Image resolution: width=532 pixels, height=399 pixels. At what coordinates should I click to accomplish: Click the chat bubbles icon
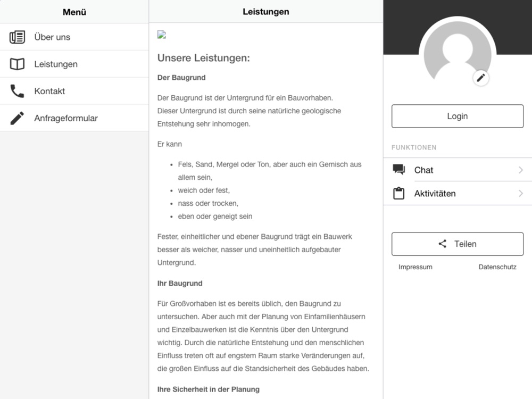[x=399, y=170]
